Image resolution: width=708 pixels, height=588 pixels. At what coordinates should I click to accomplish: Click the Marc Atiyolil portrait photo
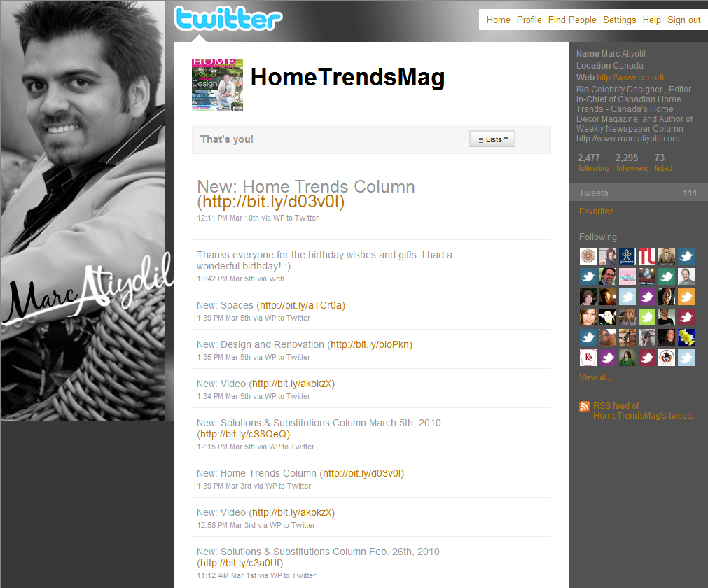[x=83, y=210]
